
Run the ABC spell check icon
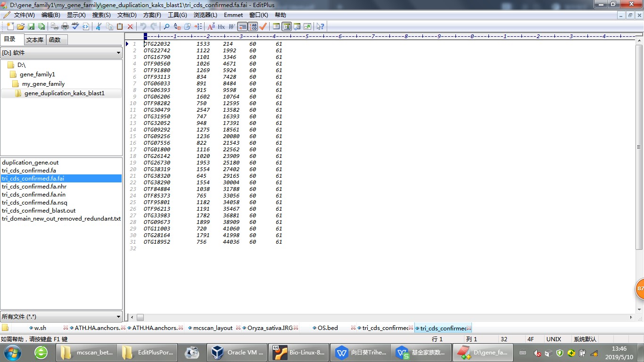[75, 26]
